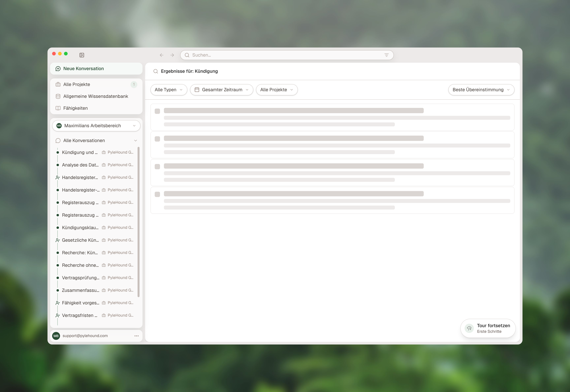
Task: Open account options three-dots menu
Action: 136,336
